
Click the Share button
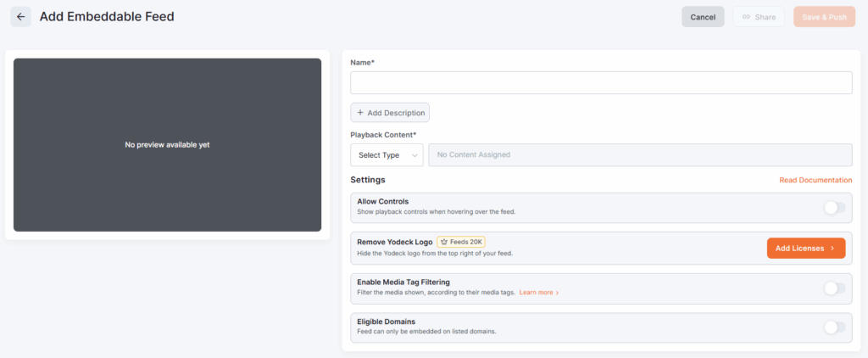pyautogui.click(x=759, y=17)
